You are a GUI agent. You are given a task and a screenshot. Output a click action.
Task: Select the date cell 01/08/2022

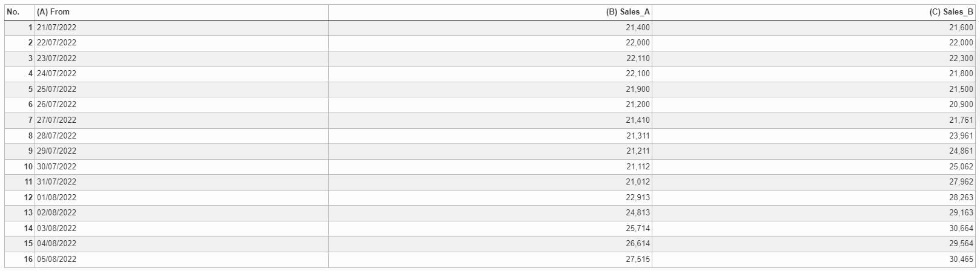point(182,198)
